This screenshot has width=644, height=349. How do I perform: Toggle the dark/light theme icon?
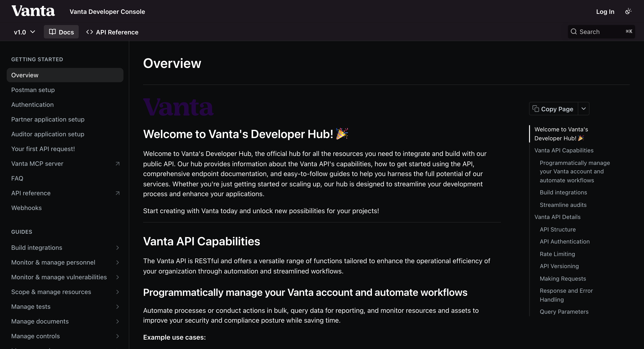click(x=628, y=11)
